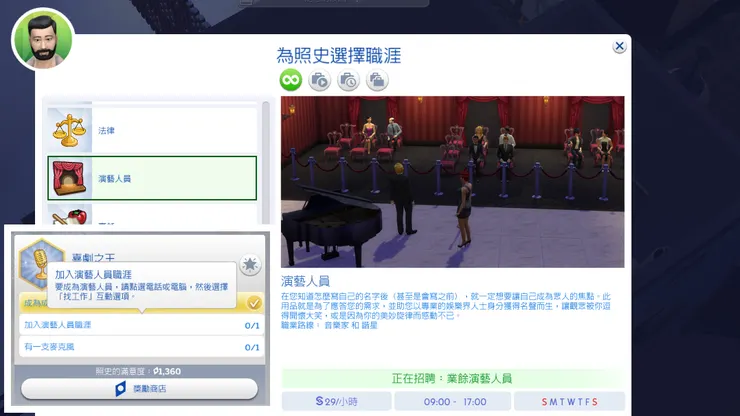Click the 演藝人員 heading under the image

point(305,281)
